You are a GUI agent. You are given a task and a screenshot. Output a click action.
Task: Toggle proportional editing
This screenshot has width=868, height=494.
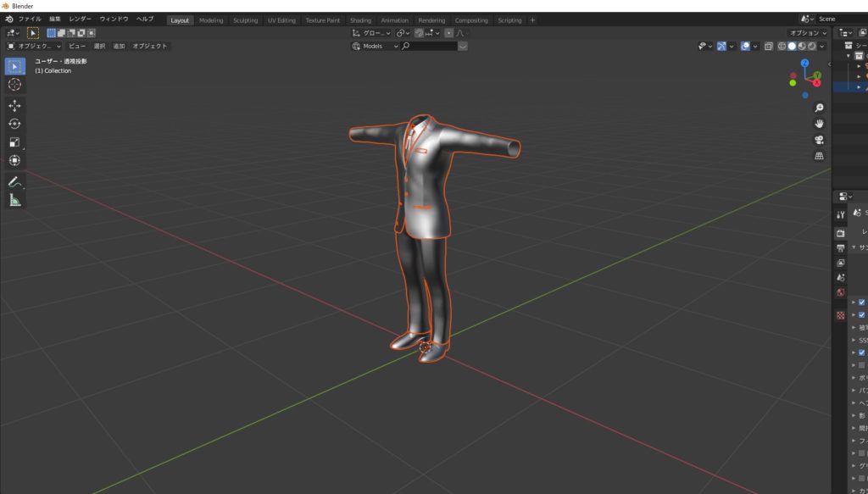(x=449, y=33)
